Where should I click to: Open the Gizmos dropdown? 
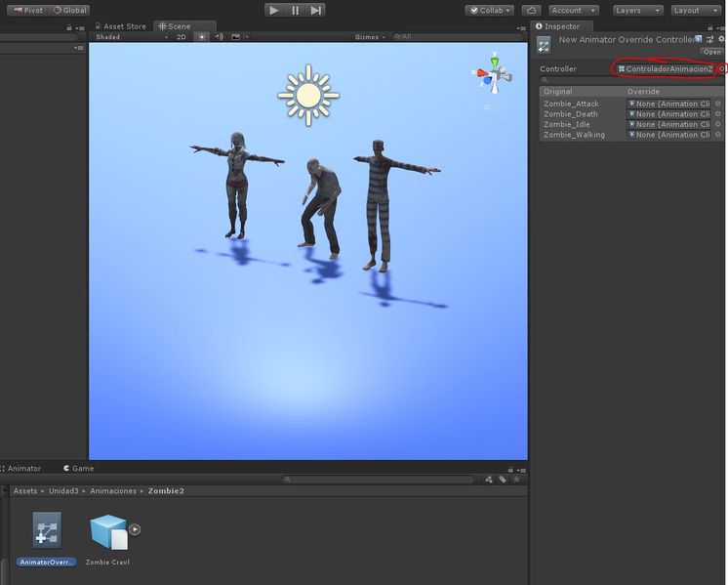coord(370,37)
